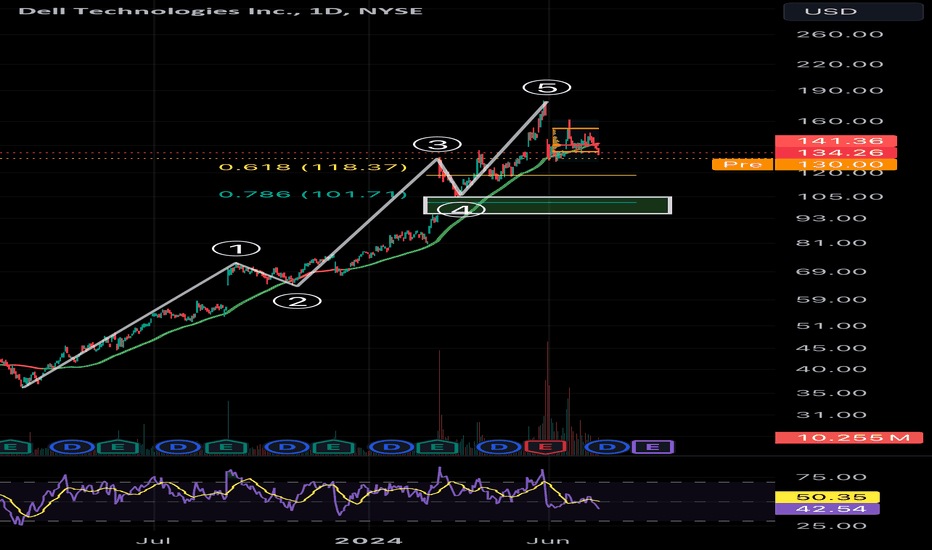Select the circled wave 3 label
This screenshot has width=932, height=550.
pyautogui.click(x=437, y=144)
